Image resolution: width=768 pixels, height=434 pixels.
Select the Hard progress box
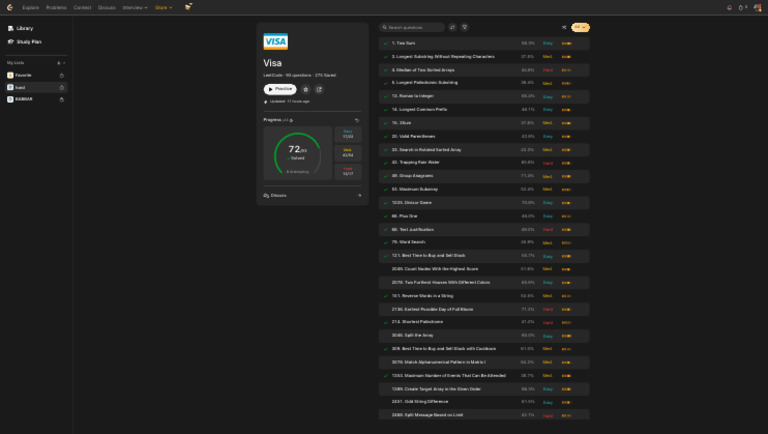(348, 171)
